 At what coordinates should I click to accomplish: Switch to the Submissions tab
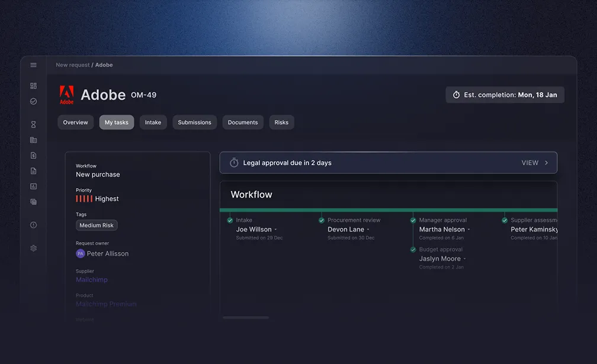[194, 123]
